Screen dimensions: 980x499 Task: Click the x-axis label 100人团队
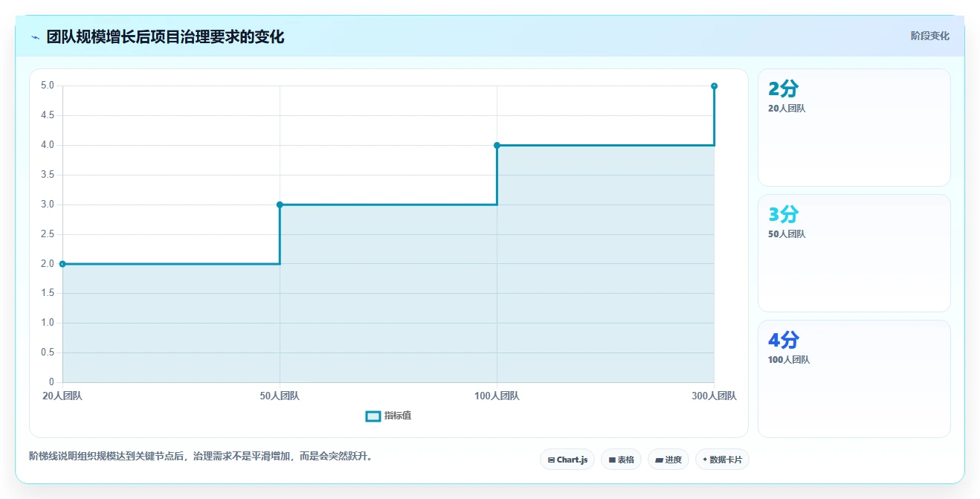[x=497, y=396]
